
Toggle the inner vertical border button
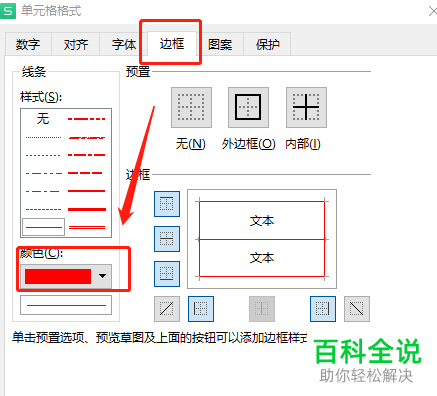pyautogui.click(x=262, y=309)
